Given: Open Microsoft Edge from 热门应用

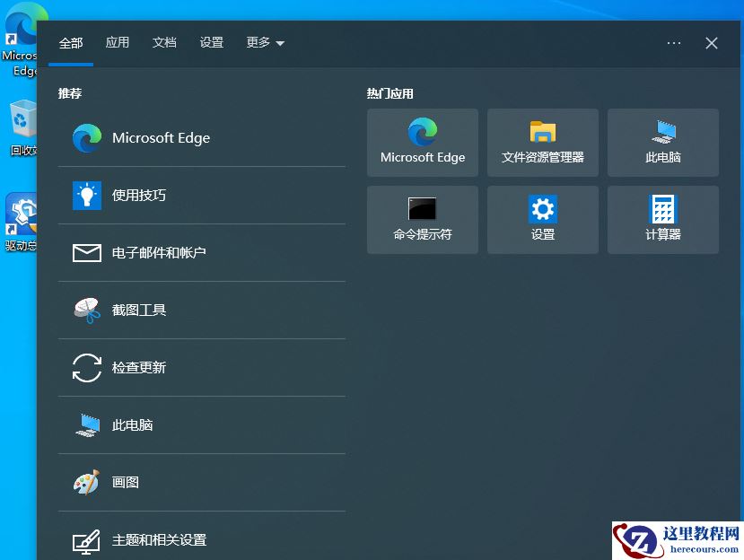Looking at the screenshot, I should (x=422, y=142).
